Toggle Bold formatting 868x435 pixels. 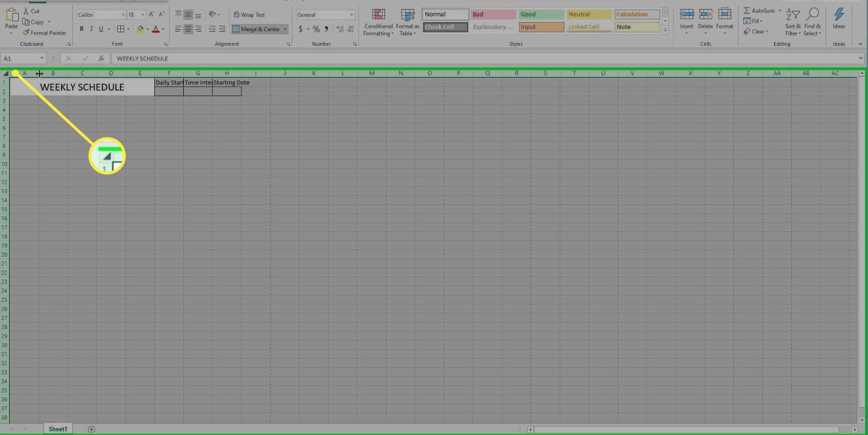[81, 29]
